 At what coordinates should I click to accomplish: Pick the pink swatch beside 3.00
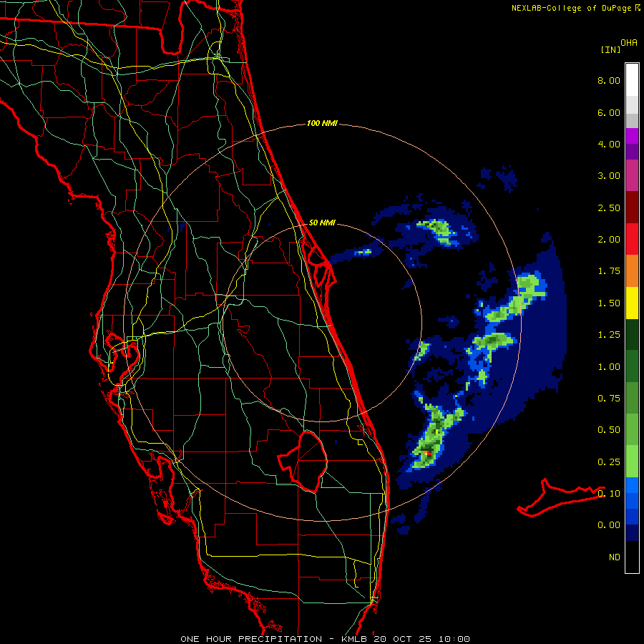coord(632,176)
